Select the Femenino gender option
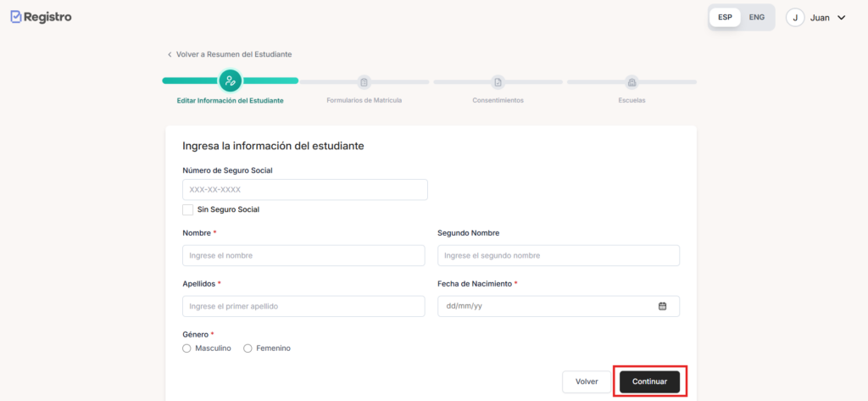The image size is (868, 401). point(248,348)
